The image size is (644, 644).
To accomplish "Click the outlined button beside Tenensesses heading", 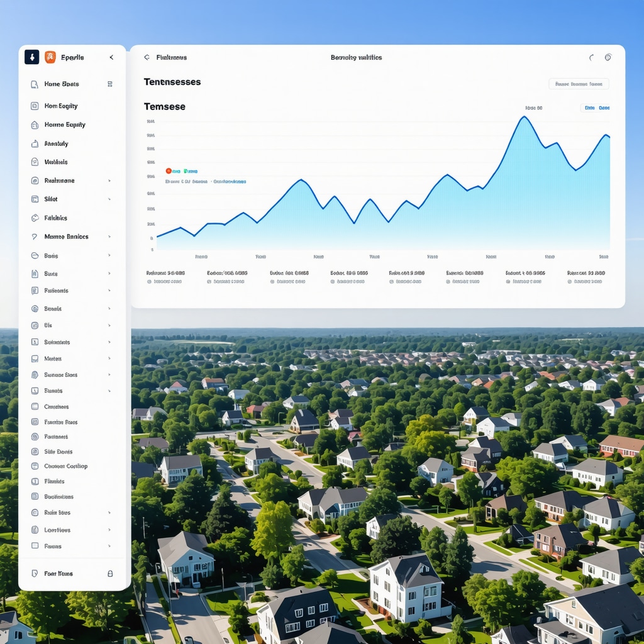I will pos(579,84).
